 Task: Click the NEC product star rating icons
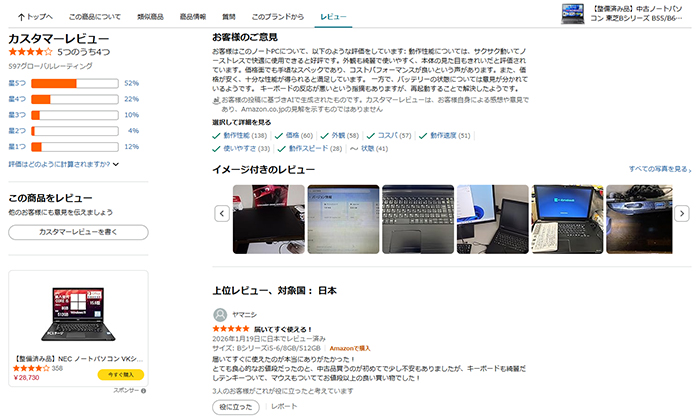[31, 369]
